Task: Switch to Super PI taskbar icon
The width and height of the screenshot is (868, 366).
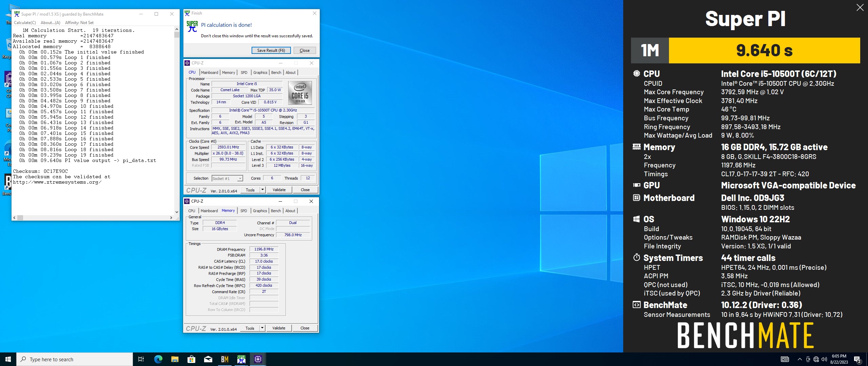Action: pos(241,359)
